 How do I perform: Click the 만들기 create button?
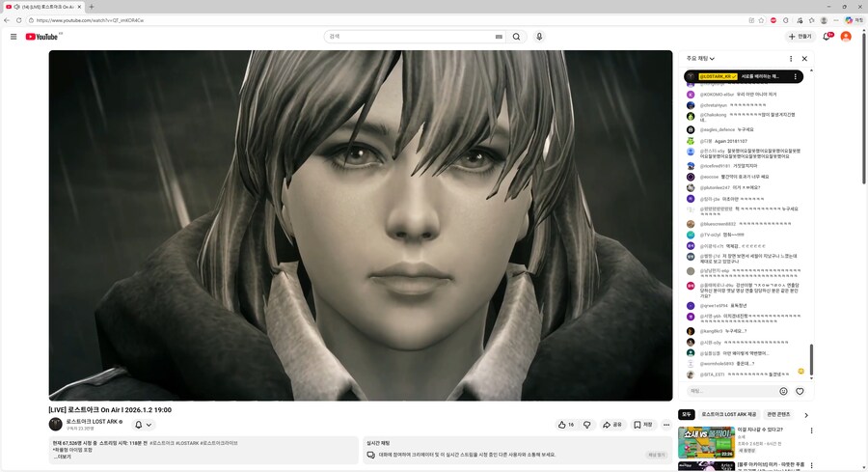800,37
